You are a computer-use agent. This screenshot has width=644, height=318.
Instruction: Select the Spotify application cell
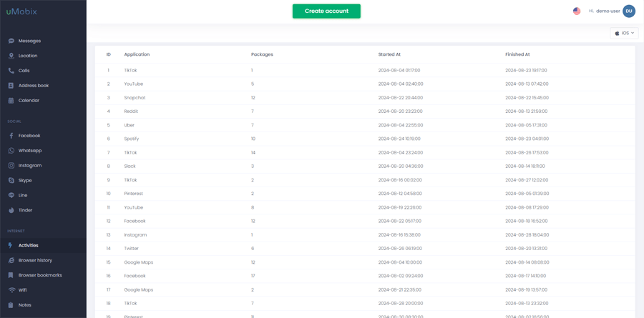coord(132,139)
